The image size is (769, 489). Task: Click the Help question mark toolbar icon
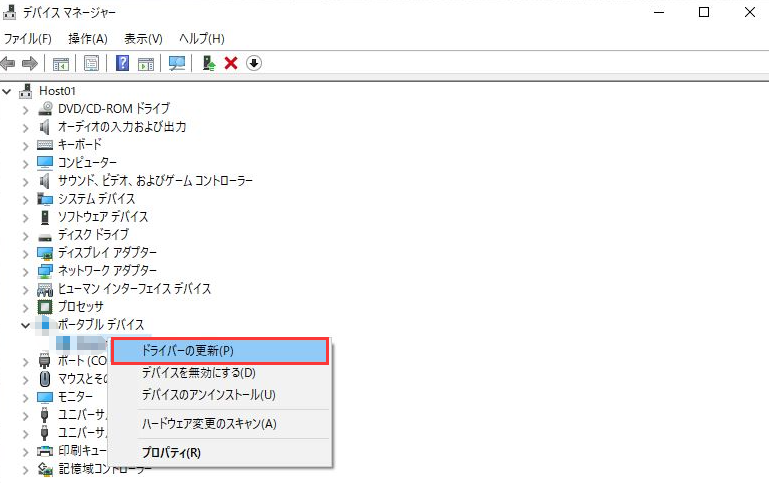(x=123, y=64)
